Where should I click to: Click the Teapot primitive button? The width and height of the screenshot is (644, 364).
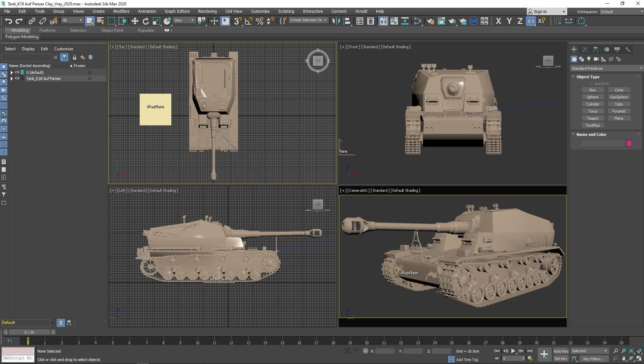pos(592,118)
